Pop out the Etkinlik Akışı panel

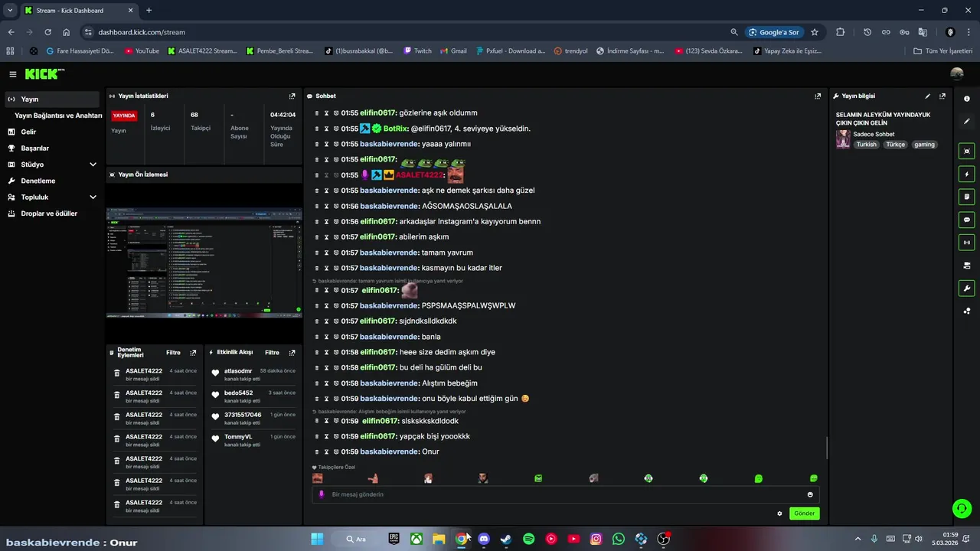pos(292,353)
